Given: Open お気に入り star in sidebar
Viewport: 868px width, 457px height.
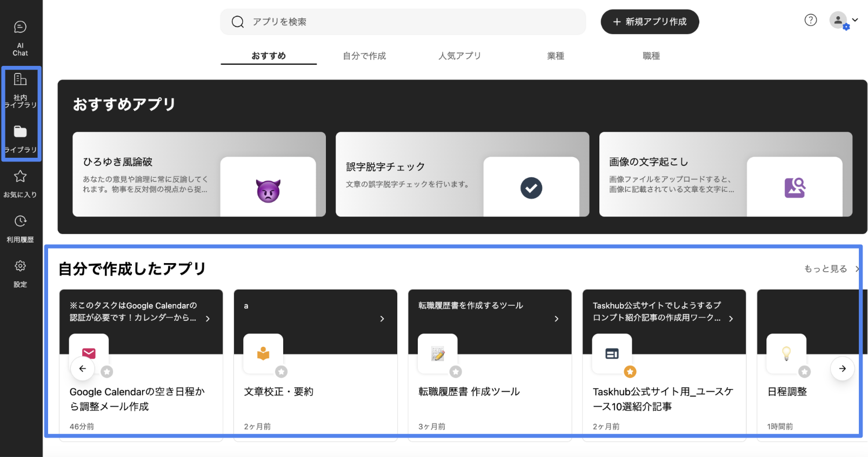Looking at the screenshot, I should [20, 183].
